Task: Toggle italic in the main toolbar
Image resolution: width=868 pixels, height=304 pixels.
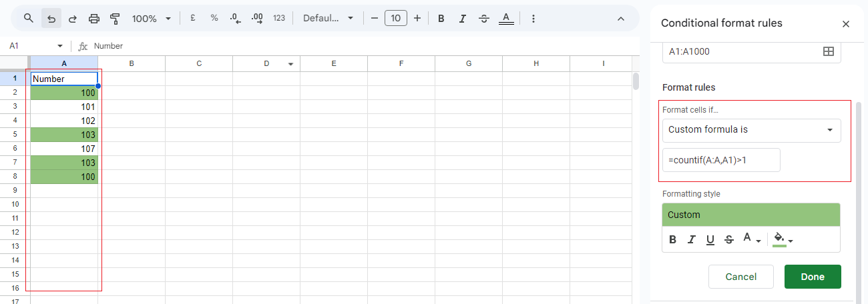Action: tap(462, 19)
